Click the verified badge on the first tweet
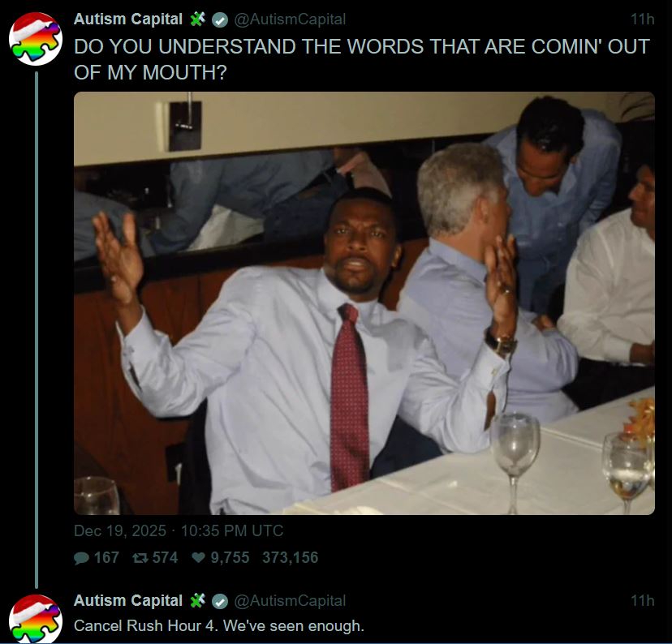The height and width of the screenshot is (644, 672). click(x=220, y=19)
